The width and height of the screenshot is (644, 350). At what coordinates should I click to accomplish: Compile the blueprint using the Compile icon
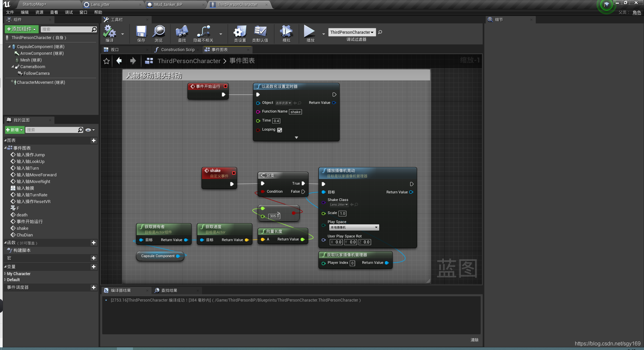110,33
